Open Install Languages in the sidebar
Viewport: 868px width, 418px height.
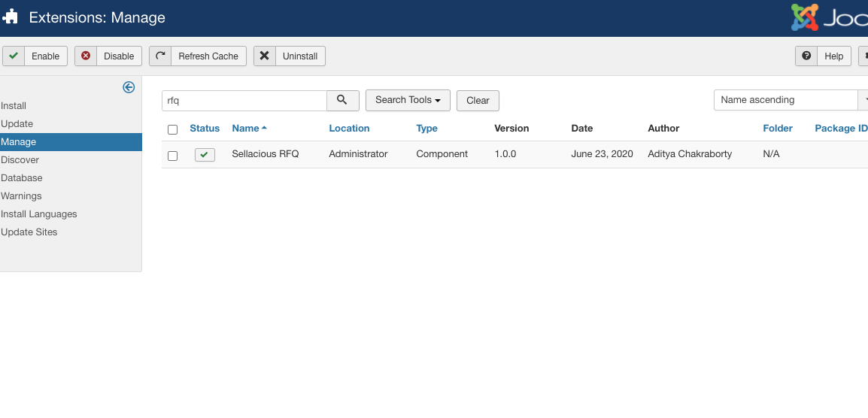click(39, 214)
